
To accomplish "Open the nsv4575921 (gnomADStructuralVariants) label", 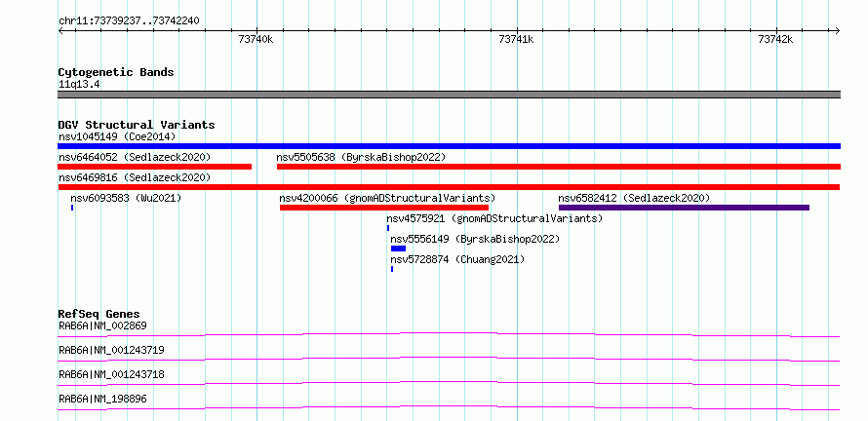I will coord(494,218).
